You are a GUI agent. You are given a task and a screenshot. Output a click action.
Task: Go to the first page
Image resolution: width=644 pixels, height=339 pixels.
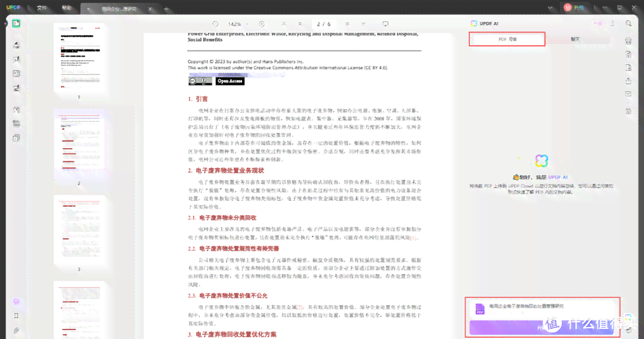pyautogui.click(x=284, y=24)
